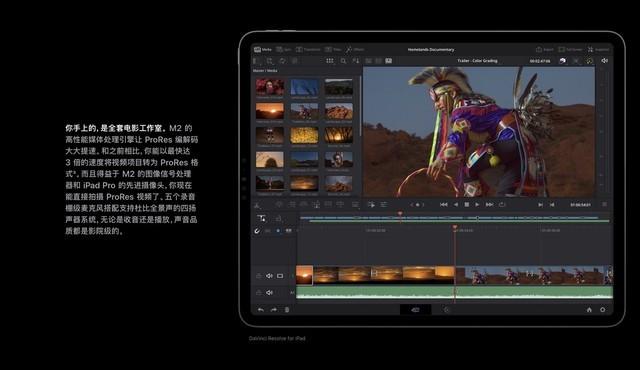Select the yellow flowers clip thumbnail
The width and height of the screenshot is (640, 370).
click(x=304, y=135)
